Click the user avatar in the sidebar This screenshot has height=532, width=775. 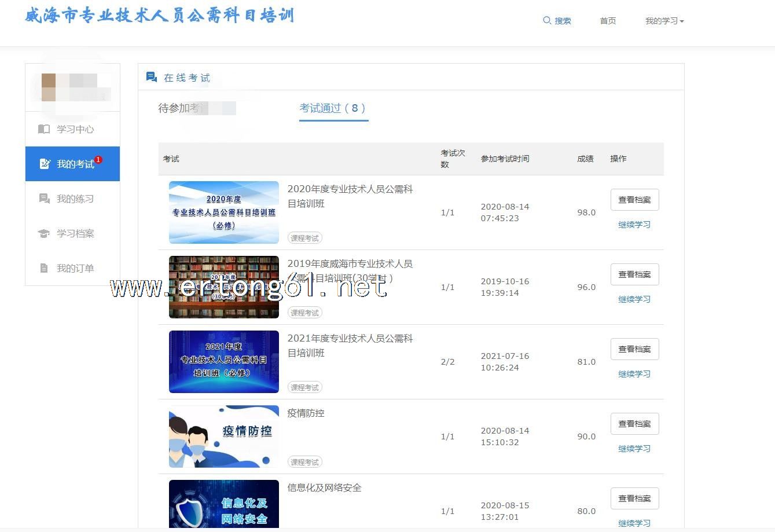click(49, 87)
